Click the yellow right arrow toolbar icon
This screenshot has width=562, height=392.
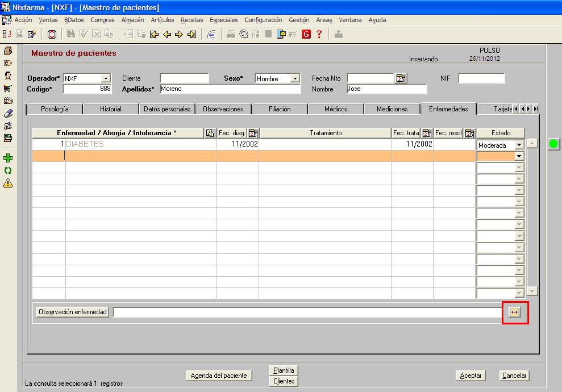coord(179,35)
